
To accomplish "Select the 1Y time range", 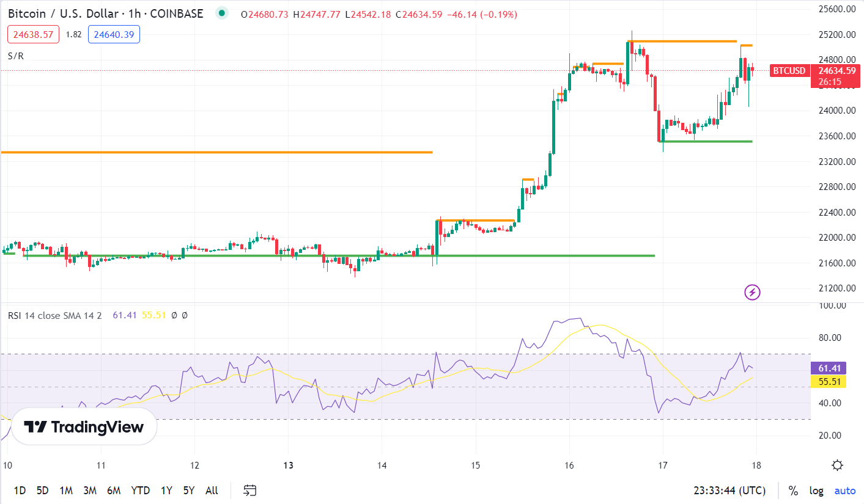I will pyautogui.click(x=166, y=491).
